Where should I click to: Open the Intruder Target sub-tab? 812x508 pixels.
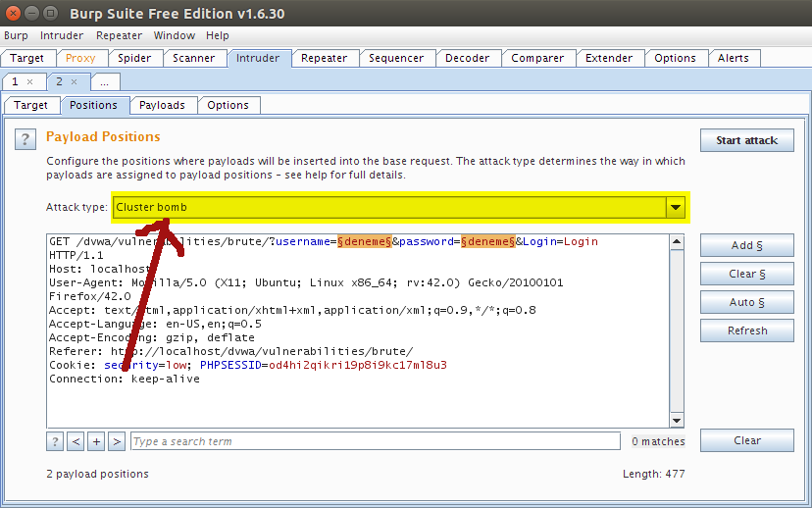click(x=30, y=105)
